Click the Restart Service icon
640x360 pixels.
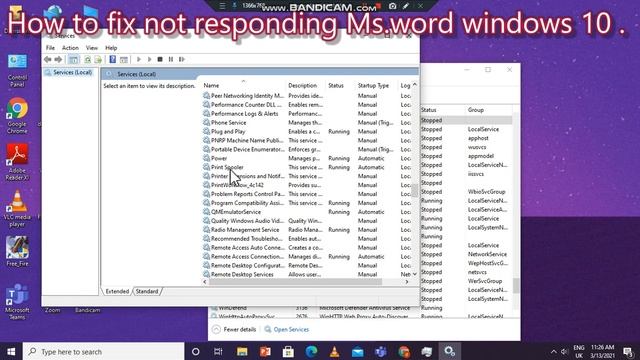[182, 60]
